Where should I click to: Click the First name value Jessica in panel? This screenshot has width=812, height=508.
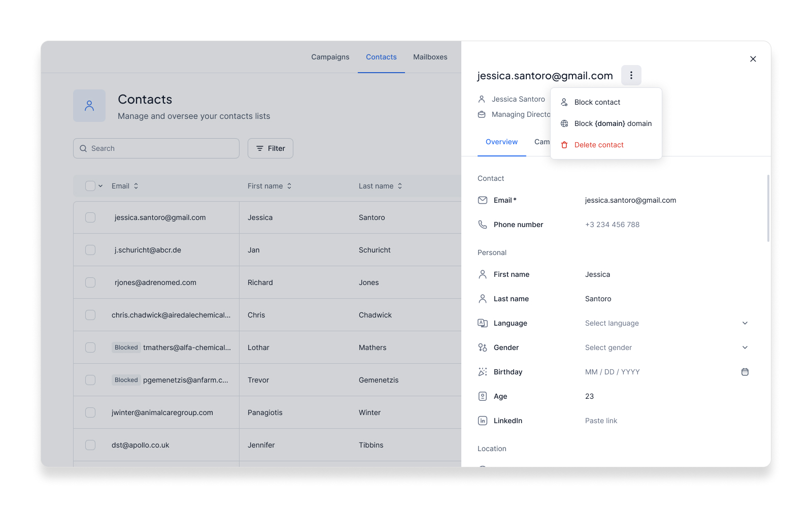598,274
